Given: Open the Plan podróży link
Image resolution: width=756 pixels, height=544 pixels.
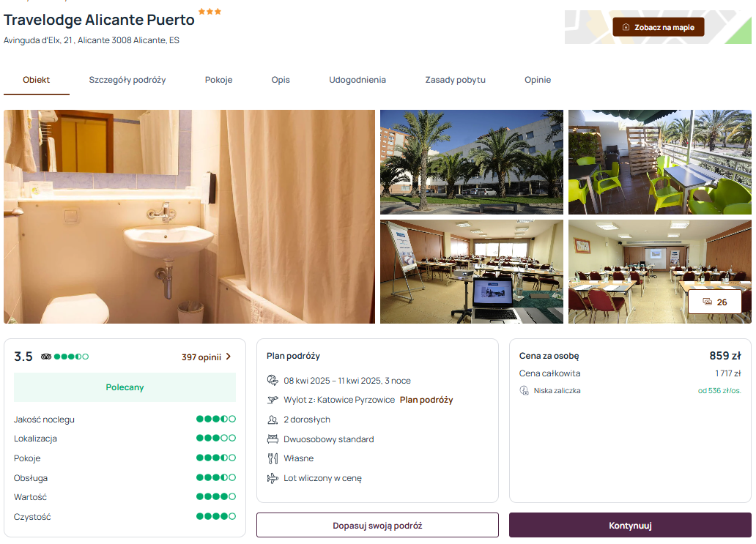Looking at the screenshot, I should coord(426,400).
